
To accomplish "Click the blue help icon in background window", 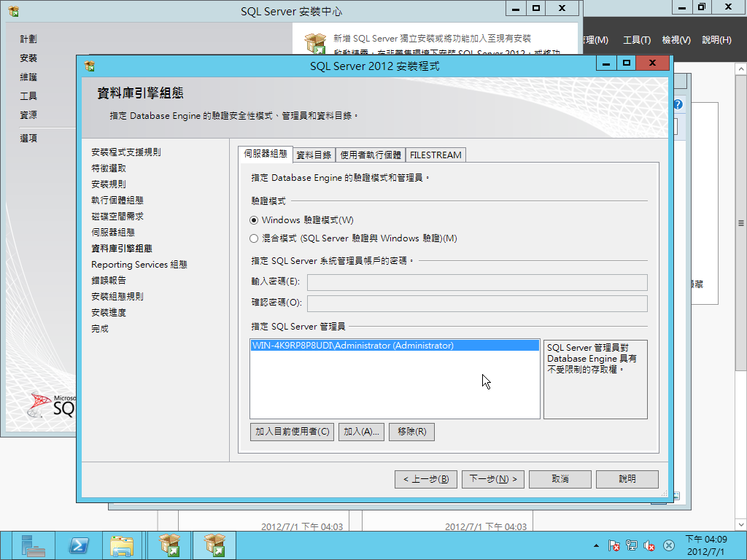I will pos(678,104).
